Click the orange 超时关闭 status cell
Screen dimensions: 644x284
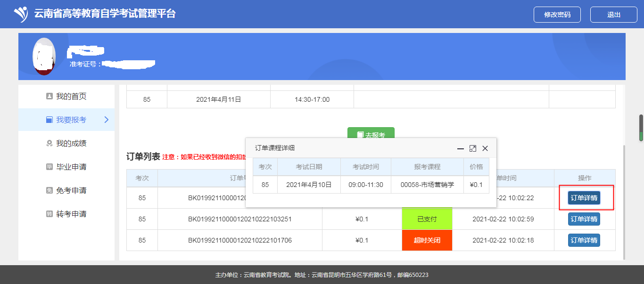(x=427, y=240)
